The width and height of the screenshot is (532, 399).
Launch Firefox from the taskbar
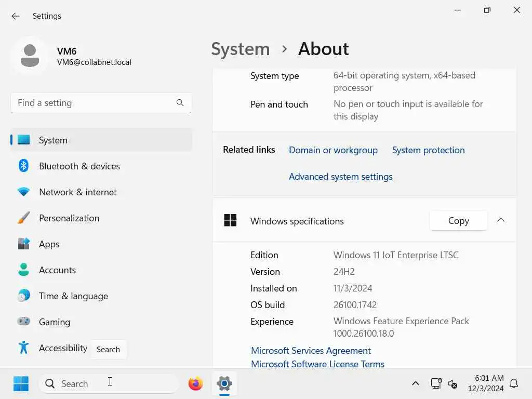[195, 384]
